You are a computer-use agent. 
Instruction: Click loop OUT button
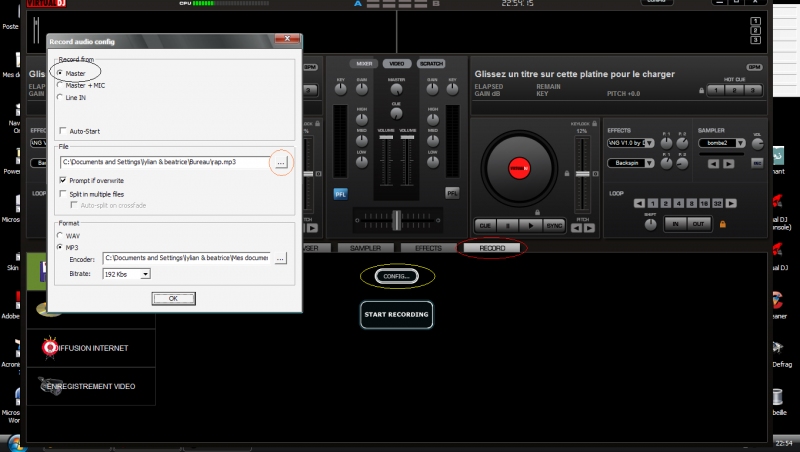(x=699, y=223)
